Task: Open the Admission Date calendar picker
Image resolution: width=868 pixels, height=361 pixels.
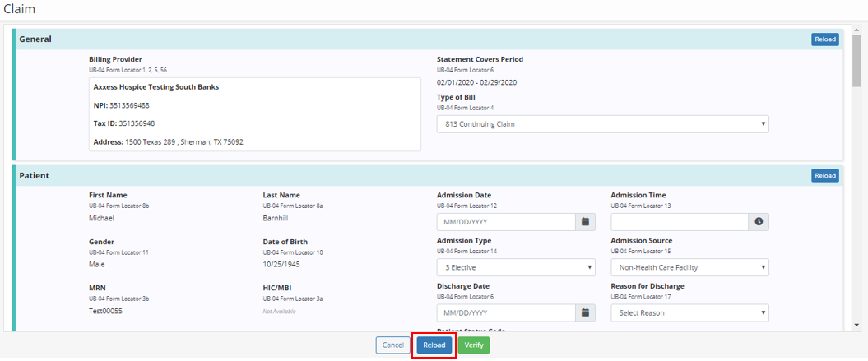Action: coord(585,222)
